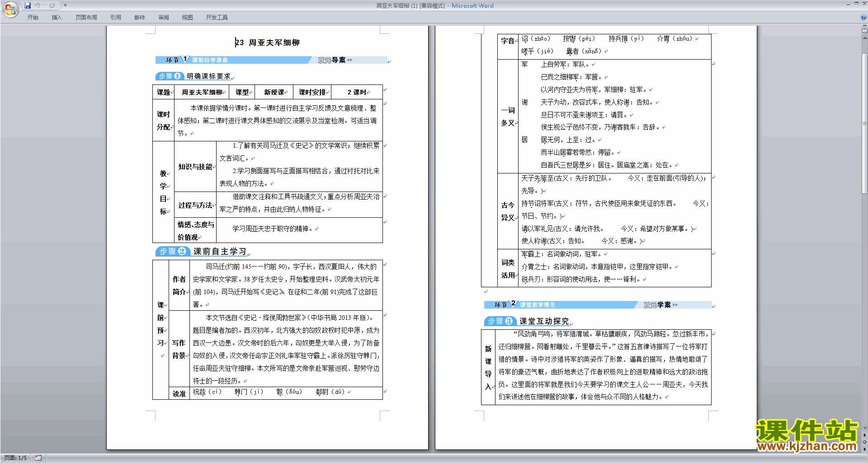Click table cell 课型
868x463 pixels.
click(242, 92)
